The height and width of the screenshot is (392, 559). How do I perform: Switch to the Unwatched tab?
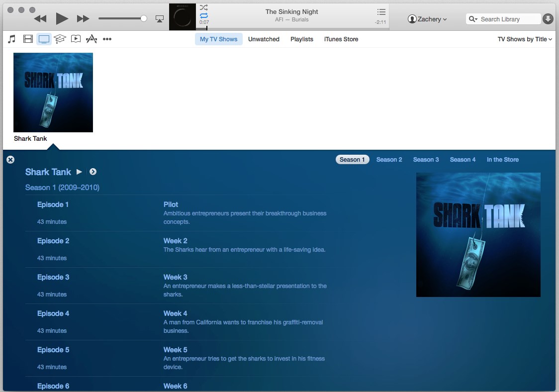264,39
